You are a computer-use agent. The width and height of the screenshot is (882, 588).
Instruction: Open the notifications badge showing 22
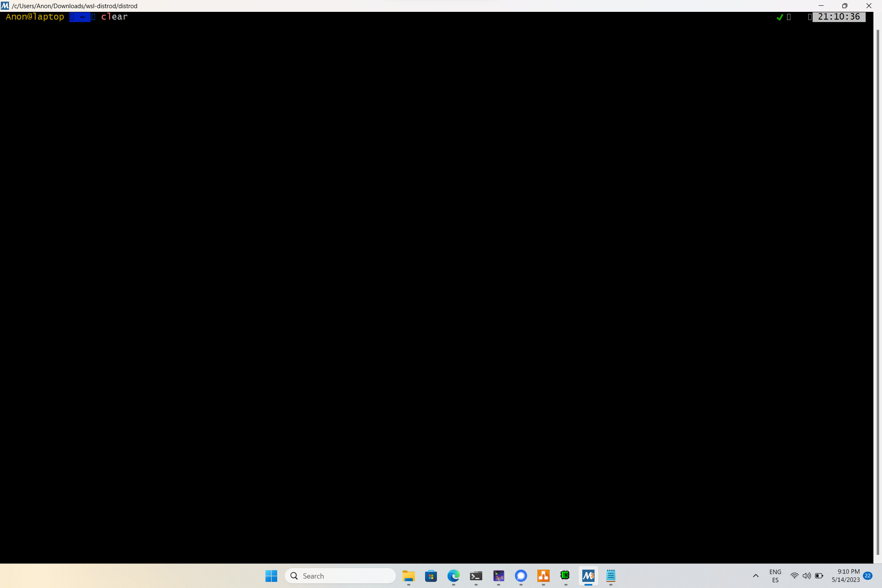(x=868, y=576)
